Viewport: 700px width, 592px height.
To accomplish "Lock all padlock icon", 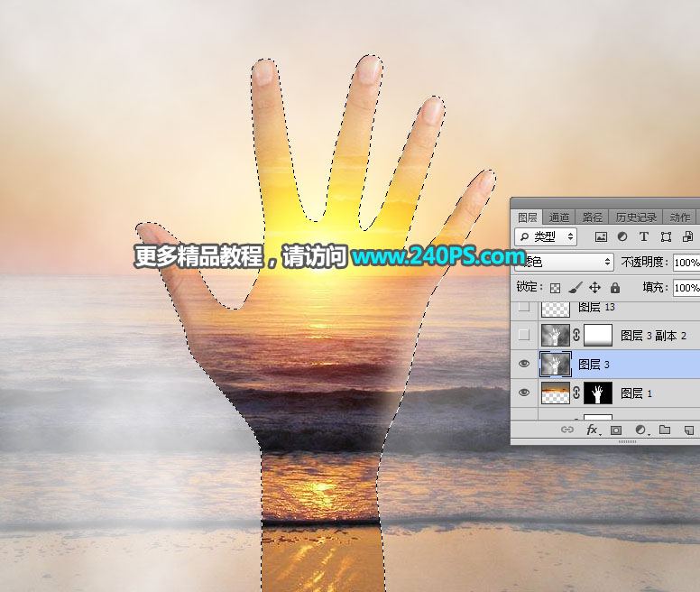I will (615, 288).
